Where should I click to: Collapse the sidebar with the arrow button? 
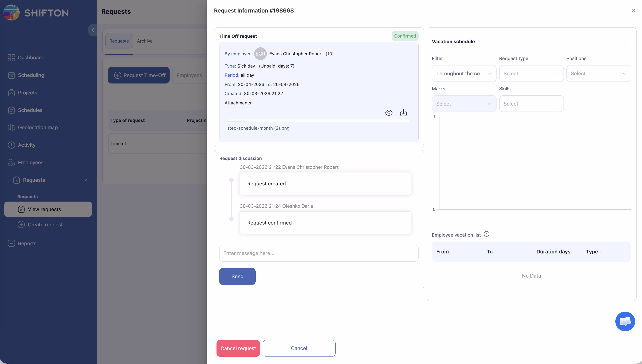coord(93,30)
